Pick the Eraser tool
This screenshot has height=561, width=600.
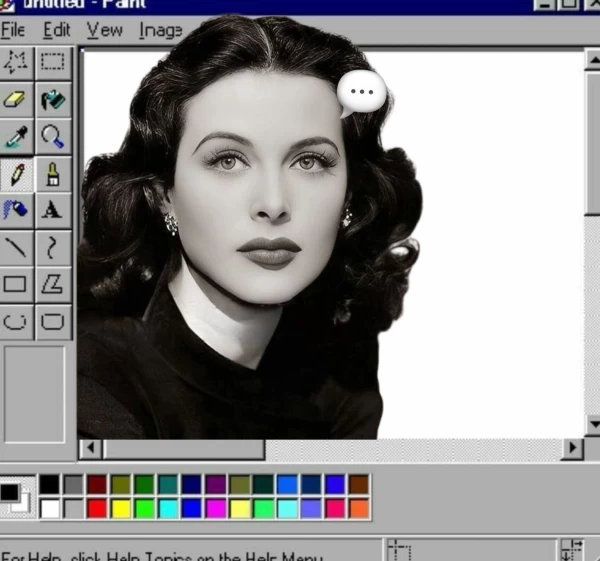coord(17,99)
